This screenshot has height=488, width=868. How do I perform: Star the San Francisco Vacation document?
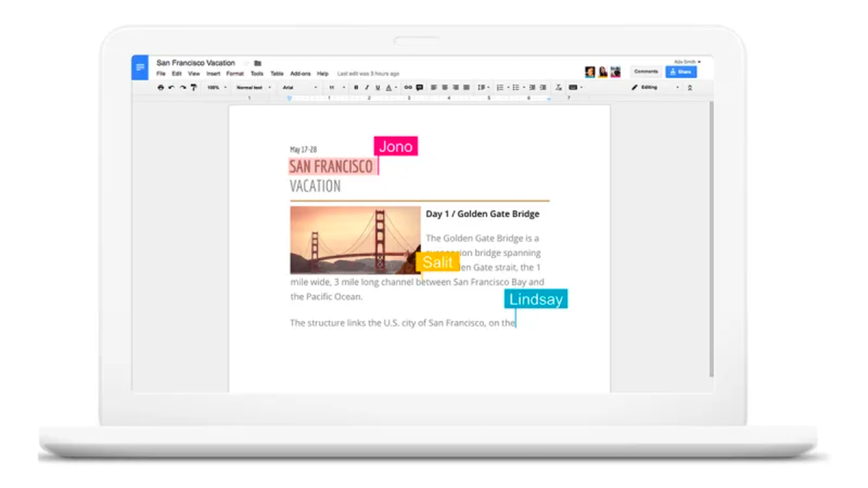coord(246,64)
